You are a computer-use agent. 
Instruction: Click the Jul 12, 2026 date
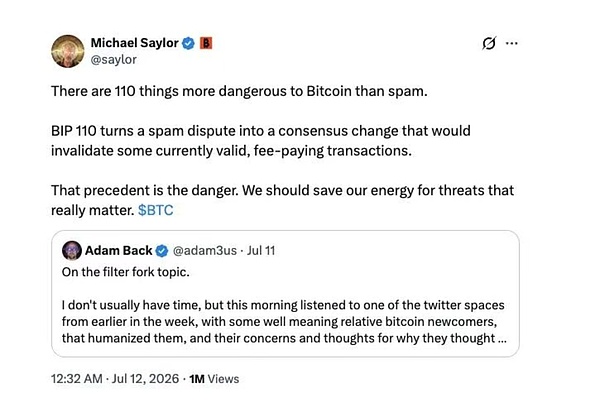coord(145,379)
